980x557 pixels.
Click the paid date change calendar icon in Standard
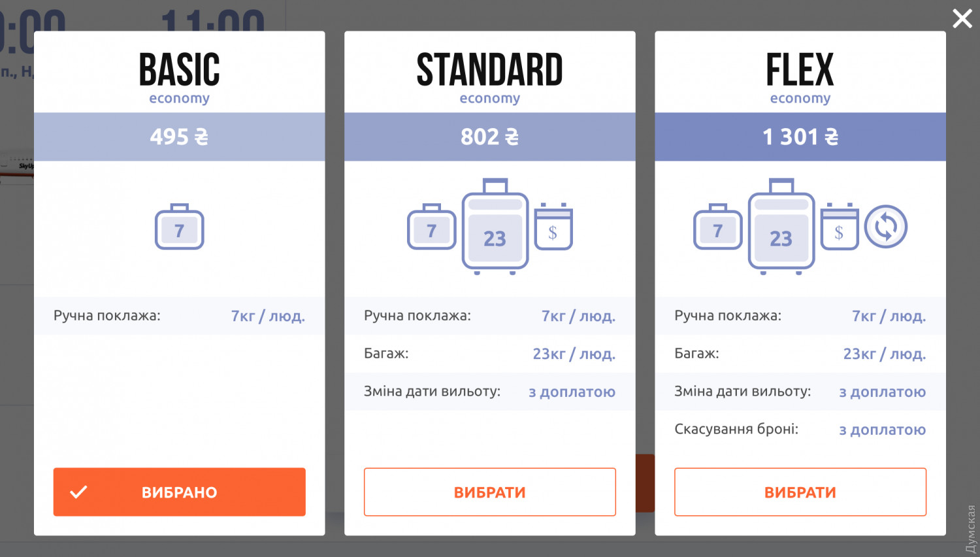click(553, 226)
